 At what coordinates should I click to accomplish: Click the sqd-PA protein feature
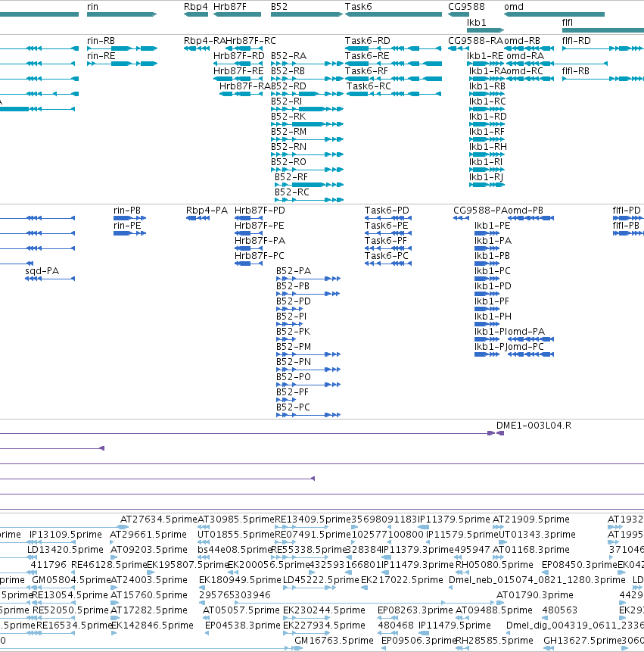tap(50, 279)
